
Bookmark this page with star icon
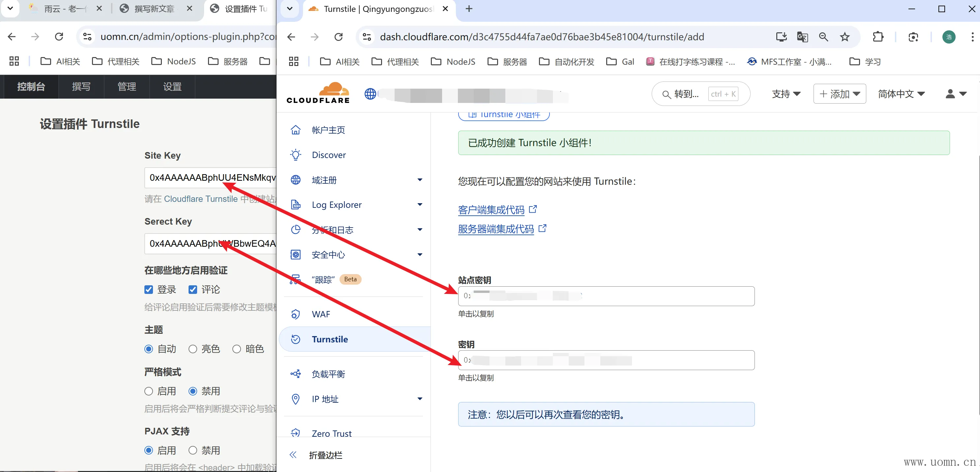(x=845, y=37)
